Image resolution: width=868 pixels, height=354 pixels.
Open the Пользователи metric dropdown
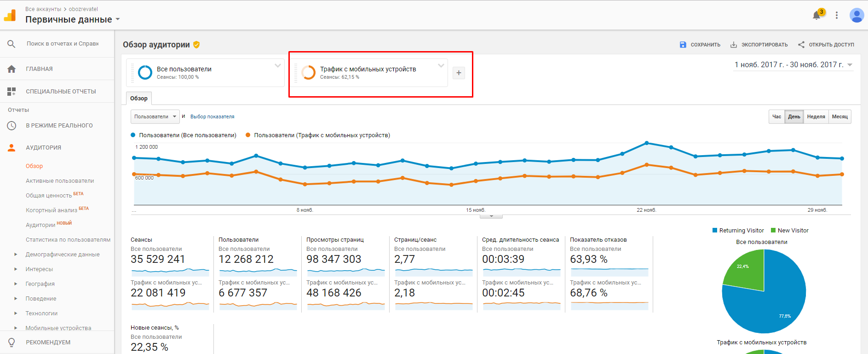click(155, 116)
